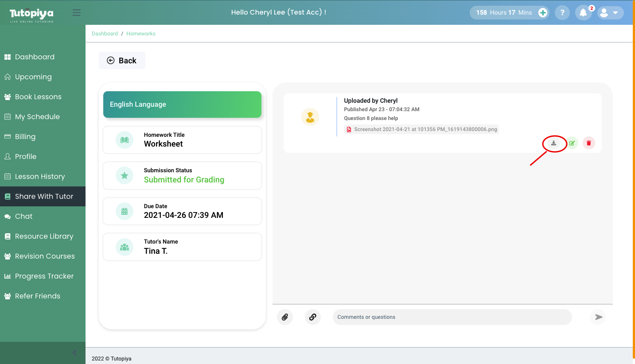Open the notifications bell
The width and height of the screenshot is (635, 364).
(x=583, y=13)
